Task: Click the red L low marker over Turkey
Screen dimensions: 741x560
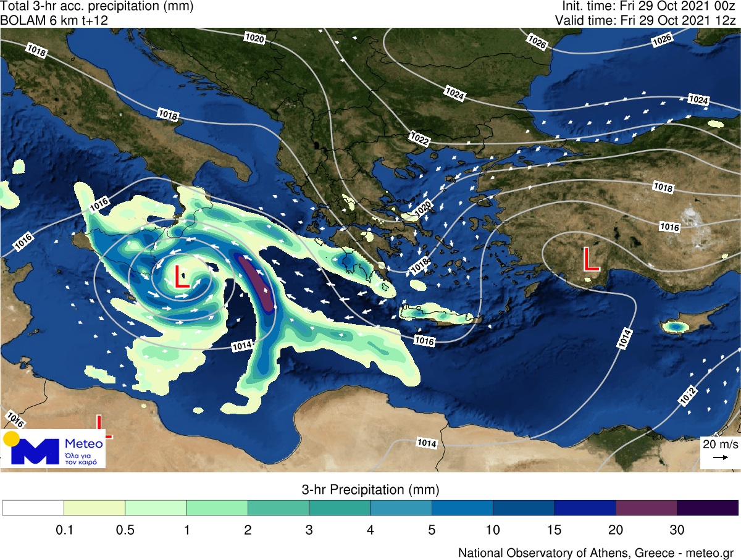Action: point(590,259)
